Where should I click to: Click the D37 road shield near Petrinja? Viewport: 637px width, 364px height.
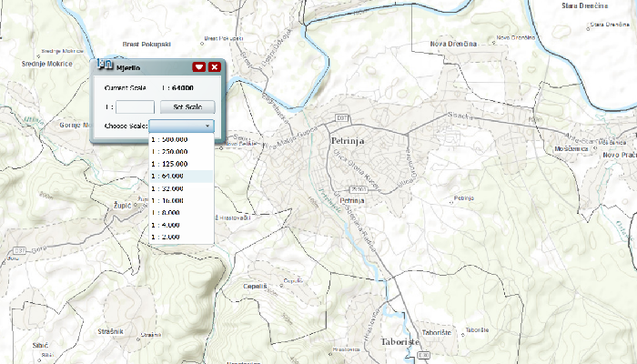pyautogui.click(x=342, y=118)
